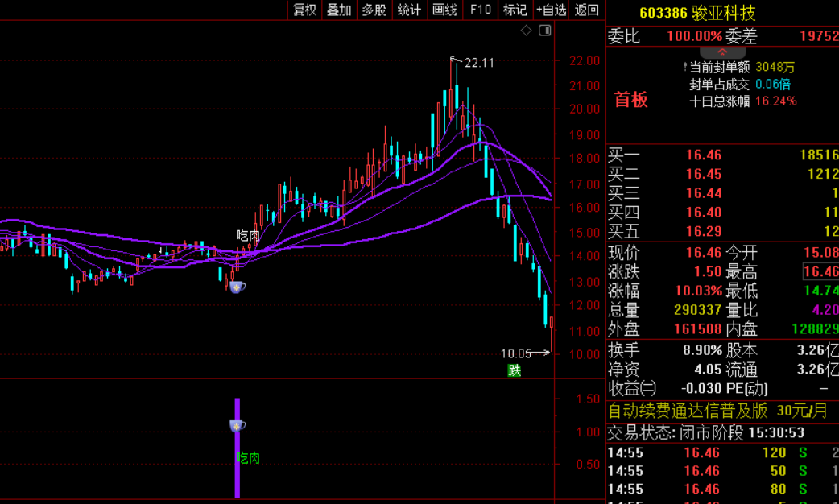Click the stock title 603386 骏亚科技

[x=697, y=12]
